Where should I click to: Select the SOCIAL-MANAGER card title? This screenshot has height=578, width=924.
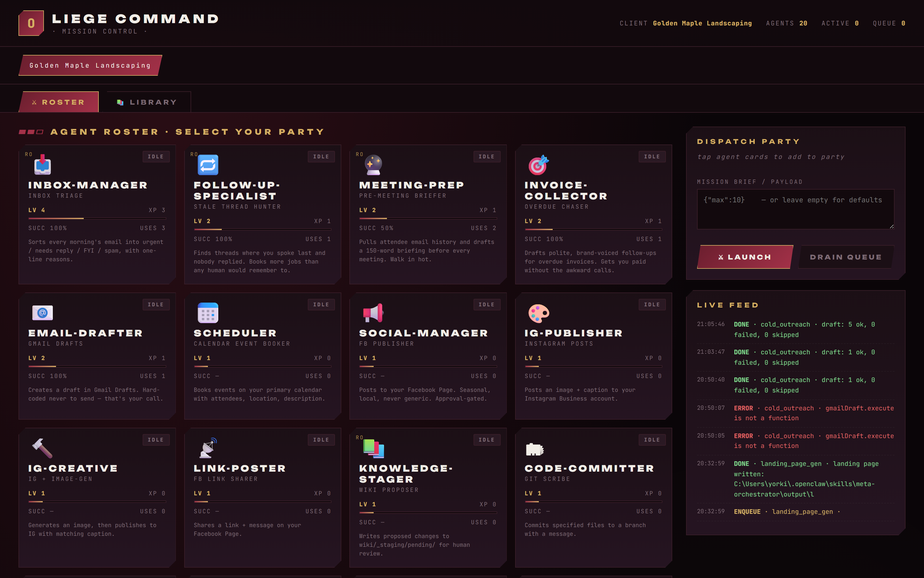tap(423, 333)
